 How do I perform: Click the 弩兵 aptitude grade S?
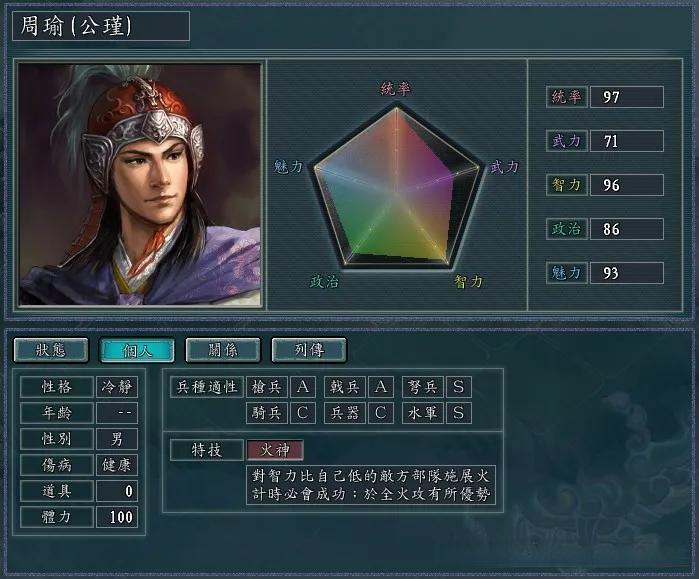(x=459, y=386)
